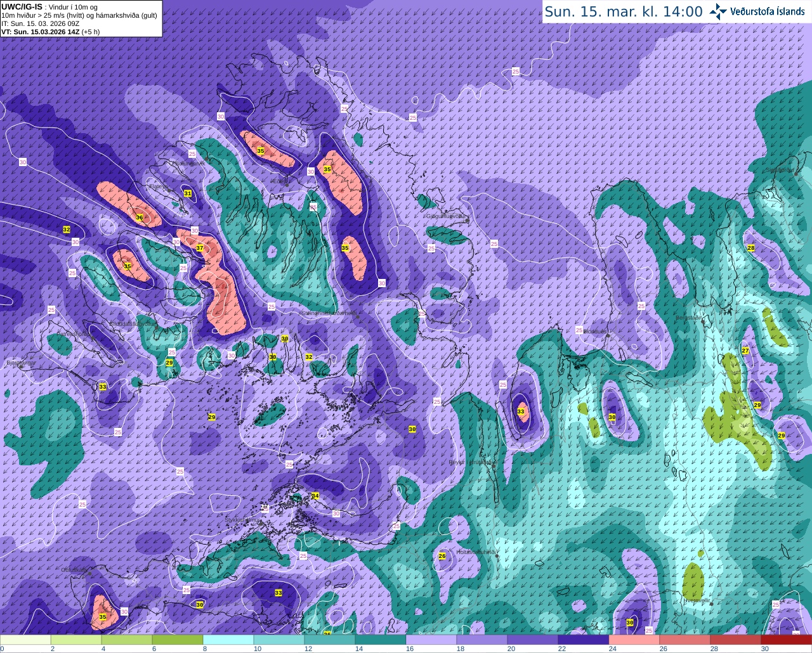812x653 pixels.
Task: Pick the lavender 18–20 legend swatch
Action: 482,640
